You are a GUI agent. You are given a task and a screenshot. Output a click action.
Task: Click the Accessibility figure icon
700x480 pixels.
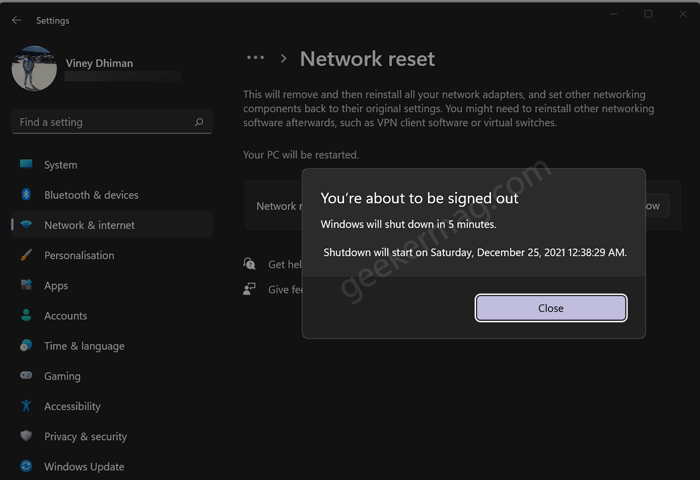pyautogui.click(x=26, y=405)
